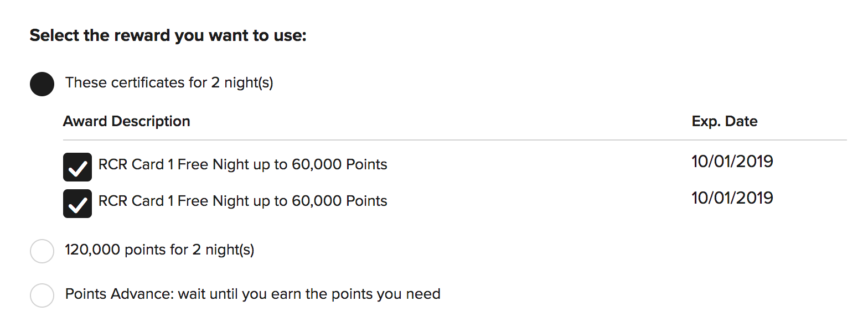
Task: Click the word "reward" in the heading
Action: coord(143,36)
